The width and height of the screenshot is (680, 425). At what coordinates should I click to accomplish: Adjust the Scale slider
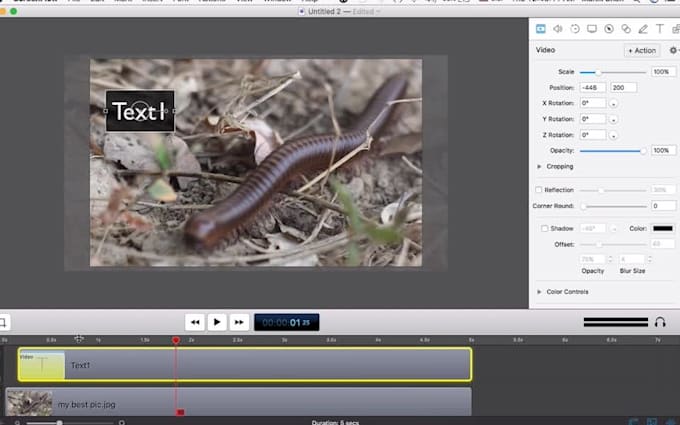(x=612, y=72)
